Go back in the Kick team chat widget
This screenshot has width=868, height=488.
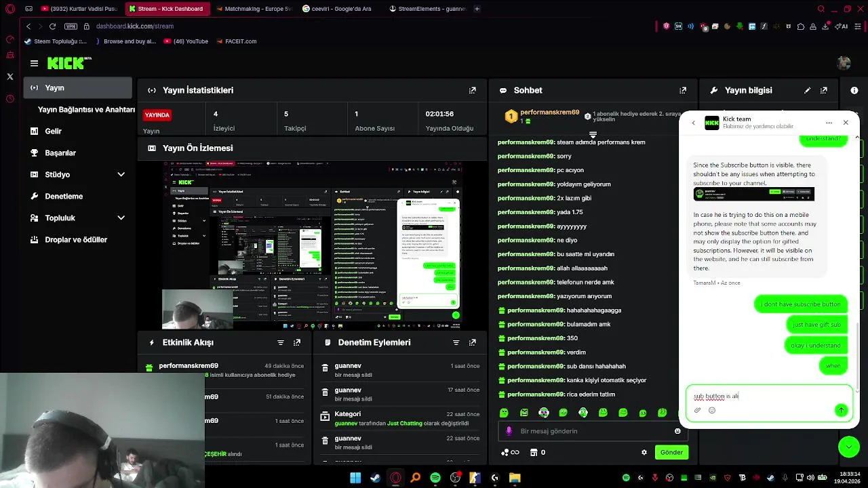coord(693,123)
